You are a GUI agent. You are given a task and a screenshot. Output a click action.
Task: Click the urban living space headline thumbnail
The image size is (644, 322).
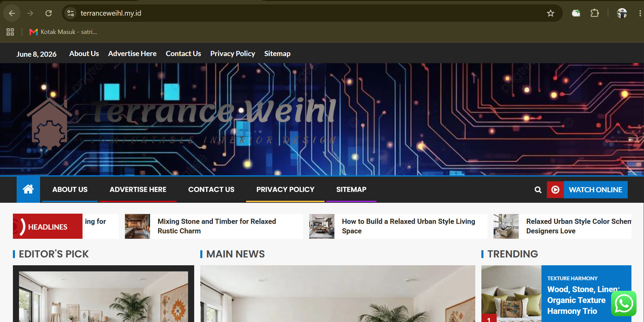tap(322, 226)
